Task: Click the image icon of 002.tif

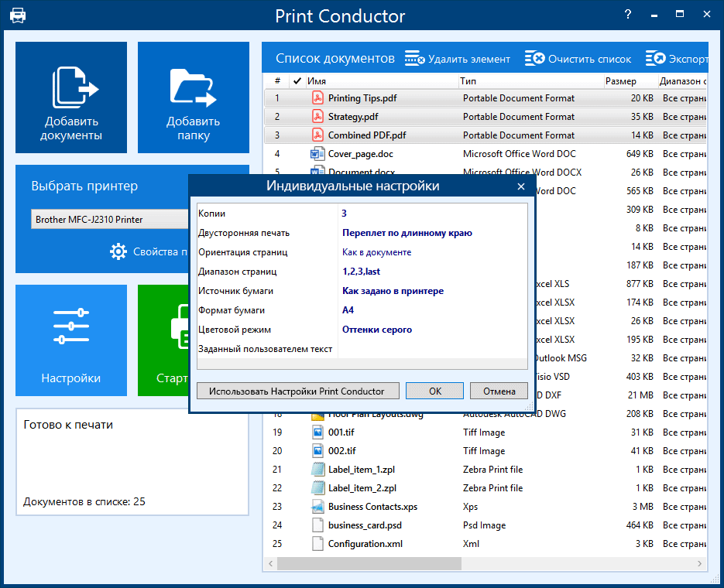Action: pyautogui.click(x=317, y=450)
